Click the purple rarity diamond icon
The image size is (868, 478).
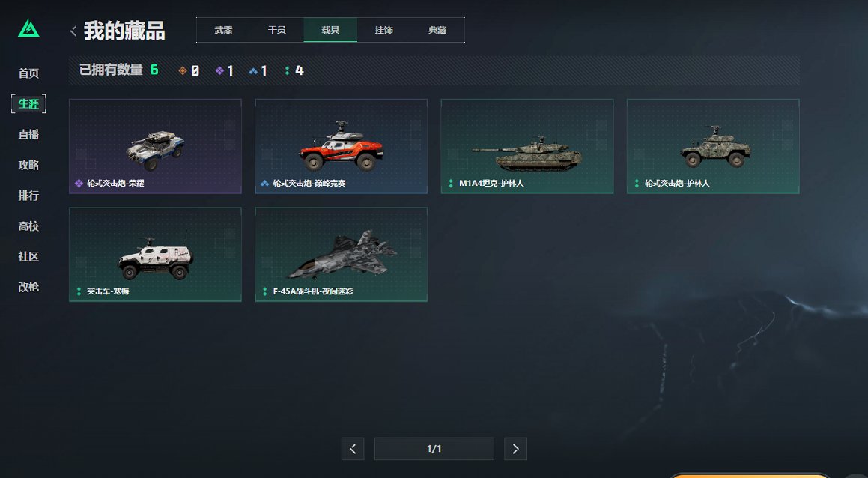tap(219, 70)
